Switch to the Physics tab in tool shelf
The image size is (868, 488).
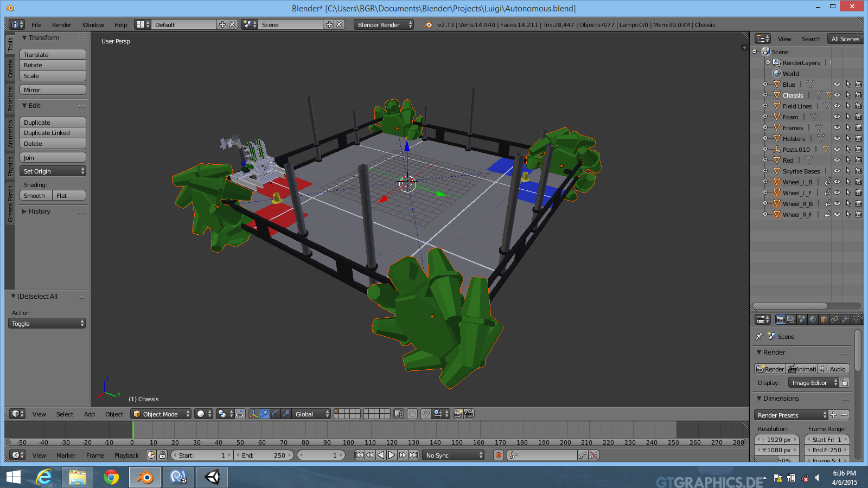[10, 166]
